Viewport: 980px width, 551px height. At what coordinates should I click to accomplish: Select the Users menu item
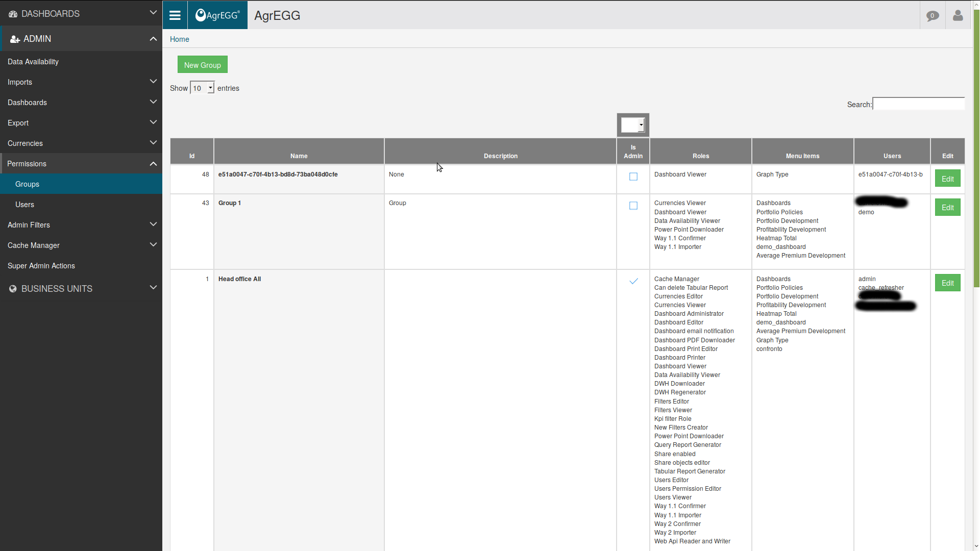[24, 204]
